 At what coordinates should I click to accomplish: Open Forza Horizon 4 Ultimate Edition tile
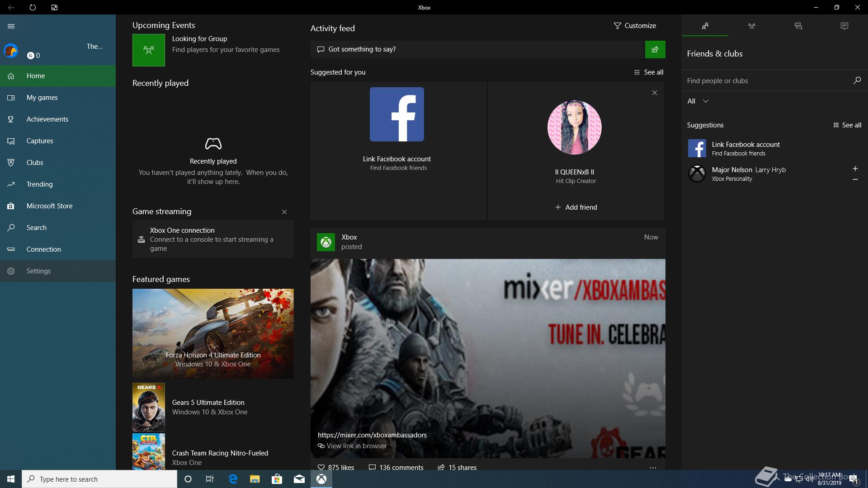tap(213, 334)
